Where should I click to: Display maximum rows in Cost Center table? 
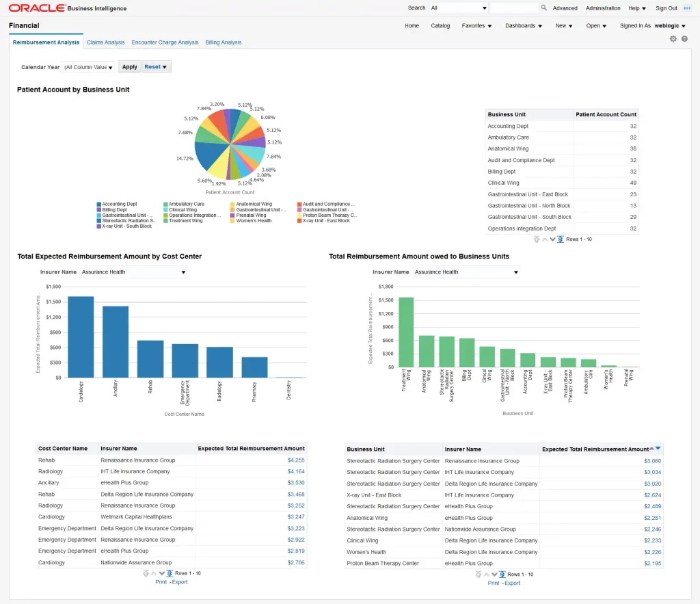pos(170,573)
